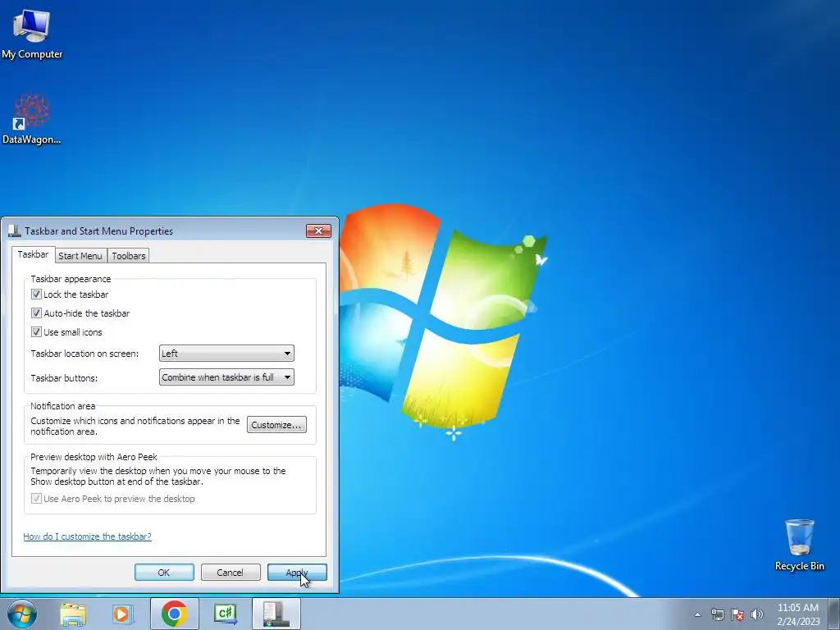Image resolution: width=840 pixels, height=630 pixels.
Task: Click Use Aero Peek checkbox
Action: (x=36, y=498)
